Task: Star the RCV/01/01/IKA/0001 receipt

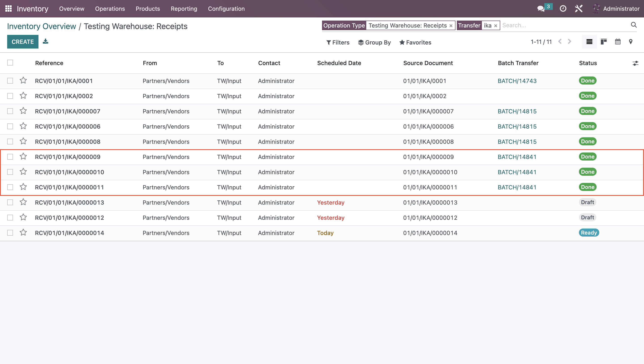Action: tap(23, 80)
